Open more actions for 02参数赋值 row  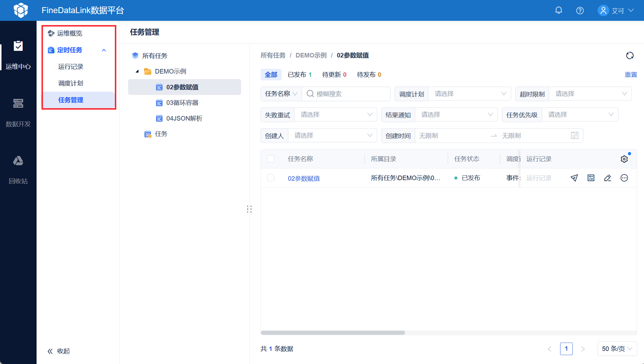624,178
